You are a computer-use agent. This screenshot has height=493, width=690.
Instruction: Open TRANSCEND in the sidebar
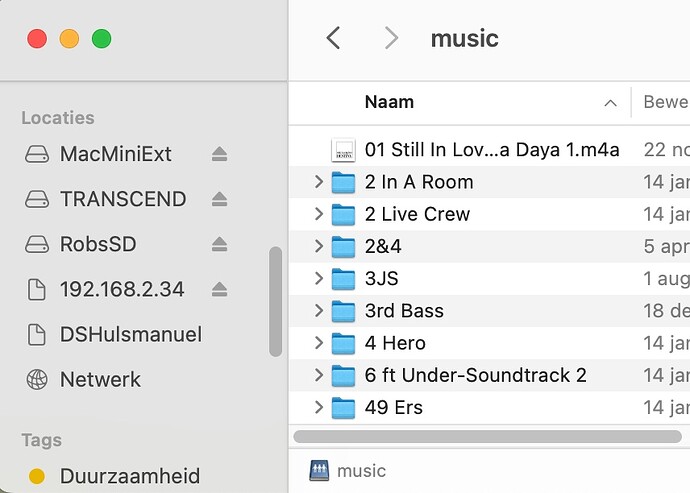point(123,199)
